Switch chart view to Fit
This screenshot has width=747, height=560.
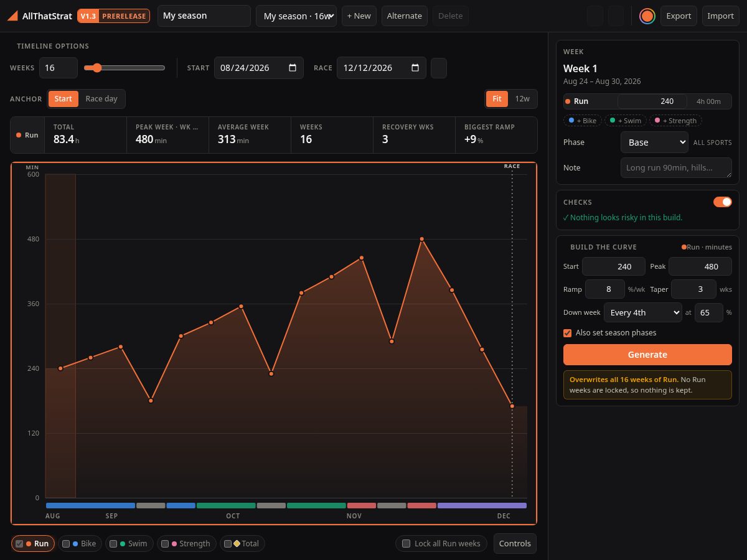tap(497, 99)
